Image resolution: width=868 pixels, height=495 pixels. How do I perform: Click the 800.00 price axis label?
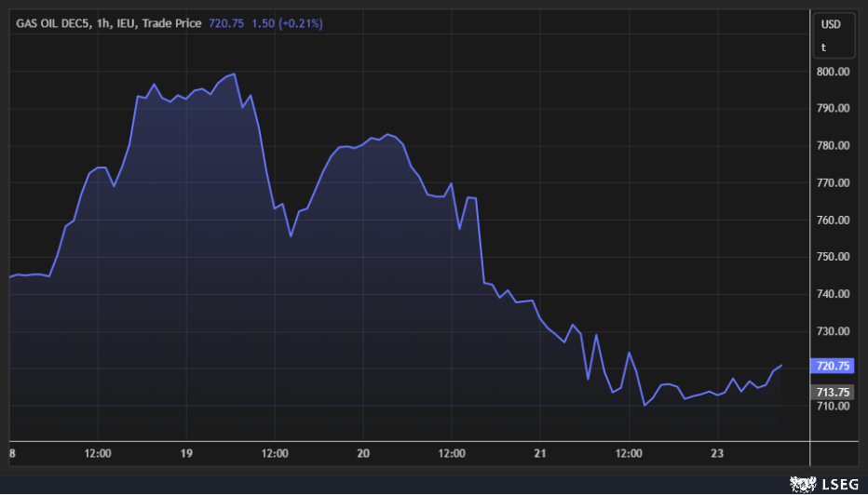832,72
